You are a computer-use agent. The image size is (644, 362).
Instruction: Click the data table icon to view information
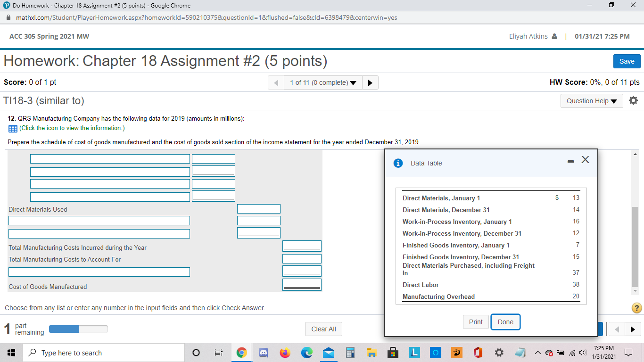(x=11, y=128)
